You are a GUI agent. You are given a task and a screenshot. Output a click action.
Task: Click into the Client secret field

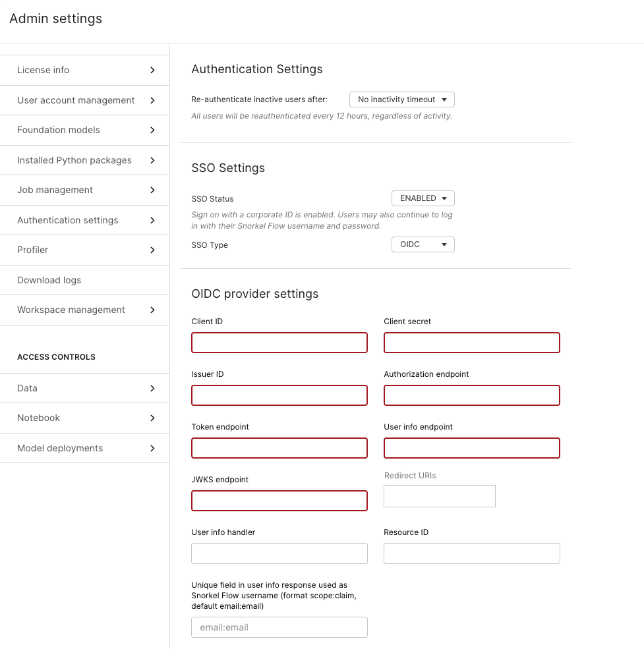[472, 343]
